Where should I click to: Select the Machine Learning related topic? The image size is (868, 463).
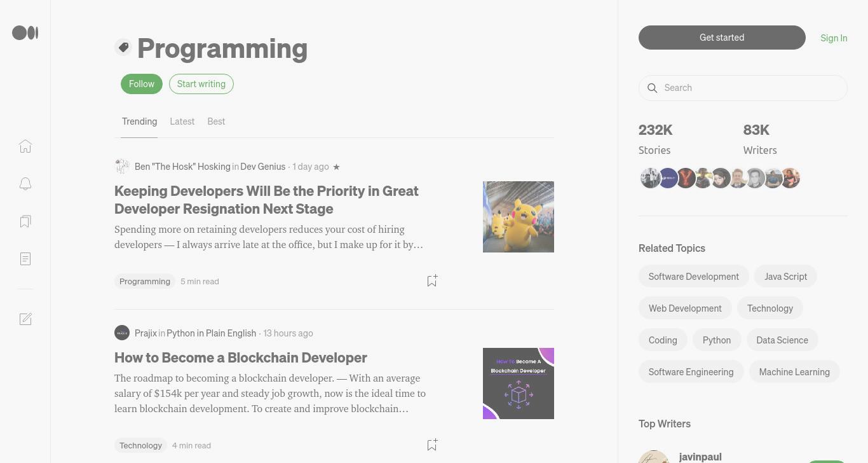click(x=794, y=372)
